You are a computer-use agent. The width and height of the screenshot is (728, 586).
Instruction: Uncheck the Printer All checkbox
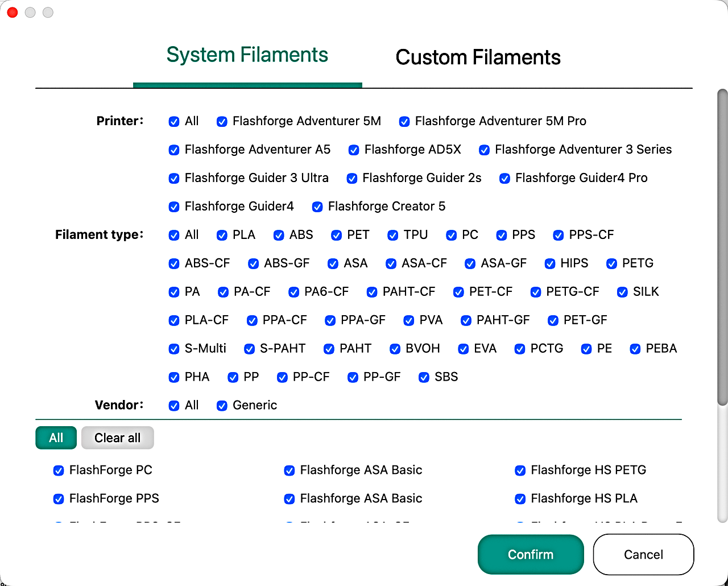(174, 121)
